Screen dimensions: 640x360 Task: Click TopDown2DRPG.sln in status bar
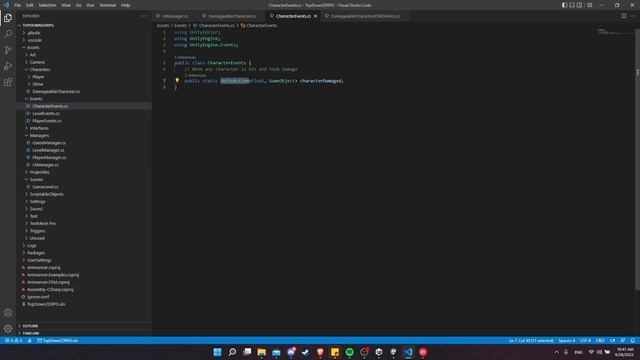(x=58, y=340)
